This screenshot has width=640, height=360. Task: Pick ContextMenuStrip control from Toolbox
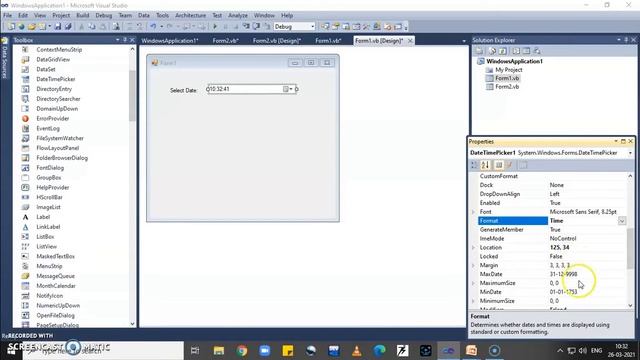pyautogui.click(x=59, y=49)
